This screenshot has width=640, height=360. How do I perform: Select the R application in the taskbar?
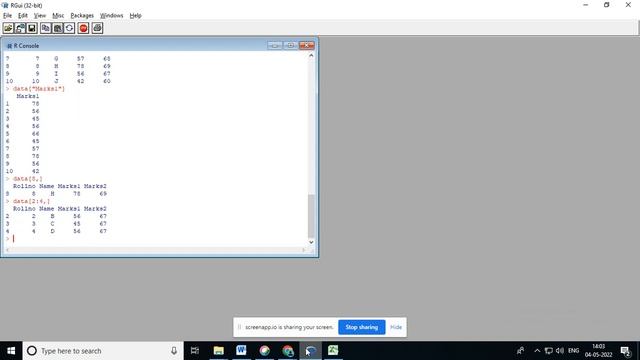311,351
